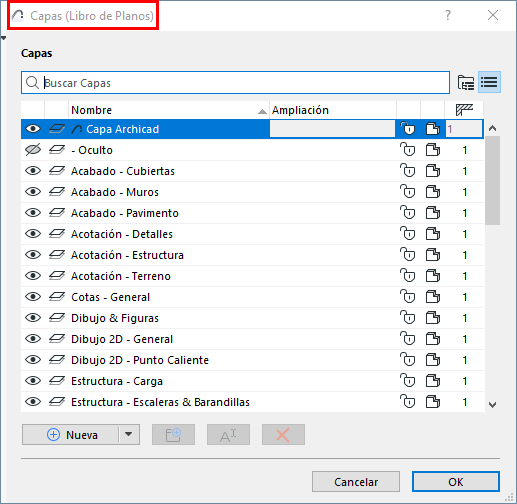The height and width of the screenshot is (504, 517).
Task: Open the Nueva button dropdown arrow
Action: (x=129, y=434)
